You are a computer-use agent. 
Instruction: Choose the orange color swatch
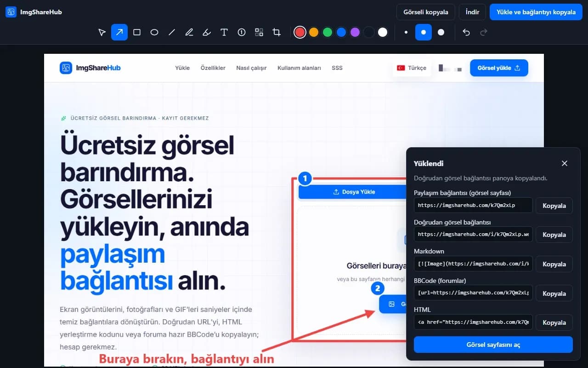tap(314, 32)
